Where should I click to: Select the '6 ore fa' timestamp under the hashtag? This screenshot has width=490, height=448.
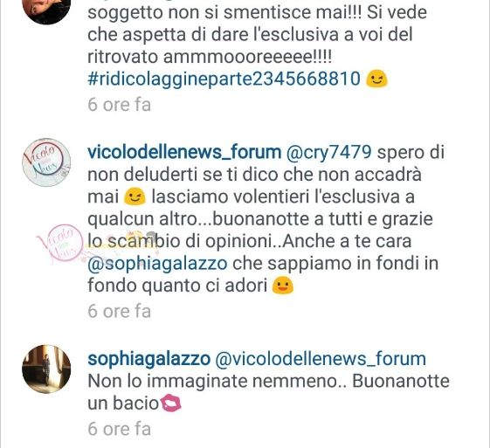click(120, 105)
